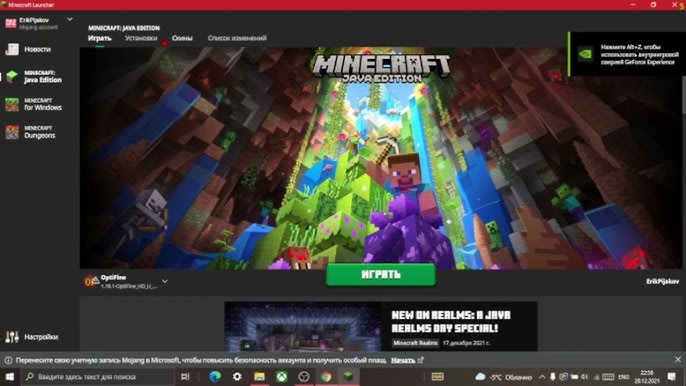This screenshot has width=686, height=386.
Task: Switch to the Список изменений tab
Action: (x=237, y=38)
